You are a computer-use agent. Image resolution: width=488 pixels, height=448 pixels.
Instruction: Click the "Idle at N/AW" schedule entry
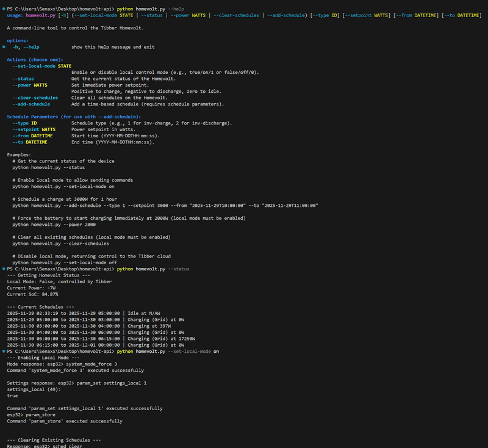(x=146, y=313)
